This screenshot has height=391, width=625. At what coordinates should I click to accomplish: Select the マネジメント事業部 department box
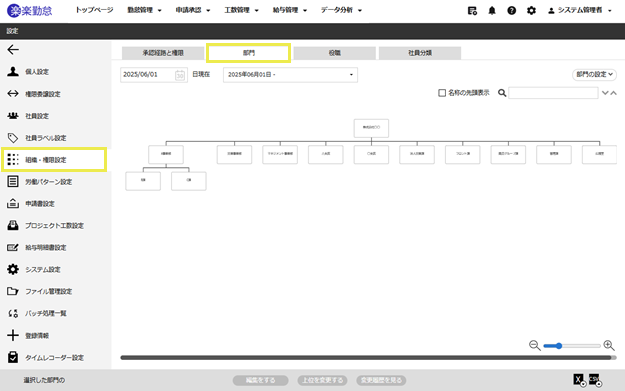pos(280,154)
